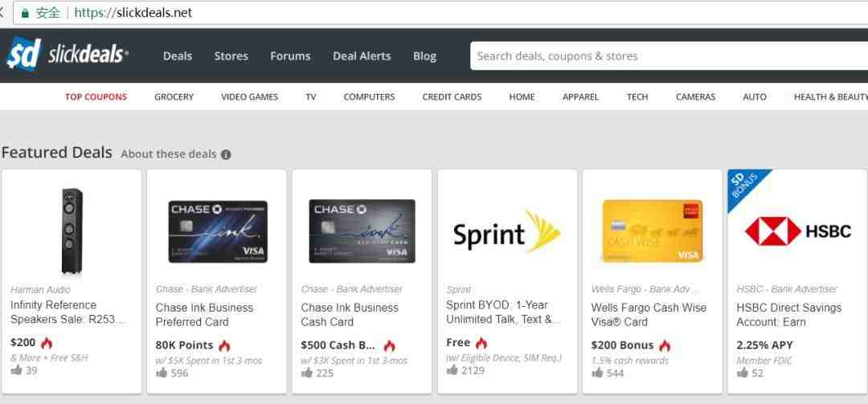Open Chase Ink Business Preferred Card title

click(x=204, y=315)
